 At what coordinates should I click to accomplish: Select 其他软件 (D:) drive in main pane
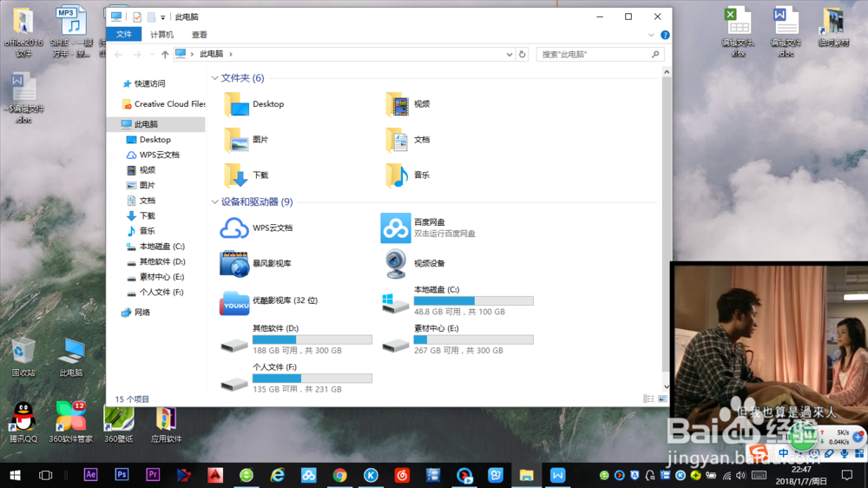tap(296, 340)
